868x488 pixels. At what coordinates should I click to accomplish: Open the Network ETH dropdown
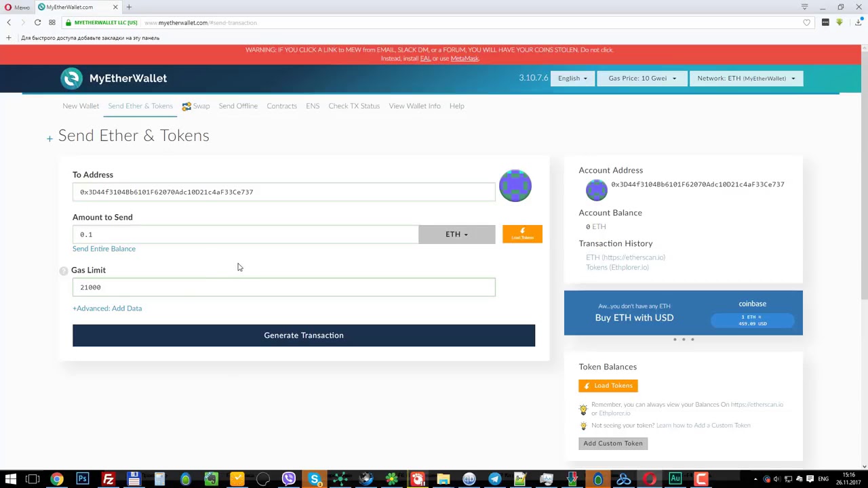746,78
